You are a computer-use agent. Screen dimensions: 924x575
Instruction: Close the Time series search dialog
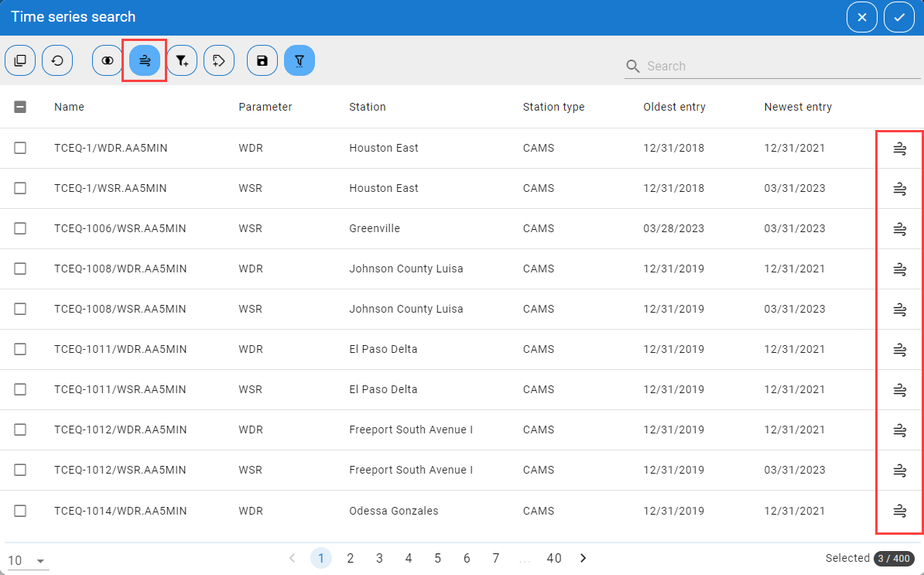[862, 17]
